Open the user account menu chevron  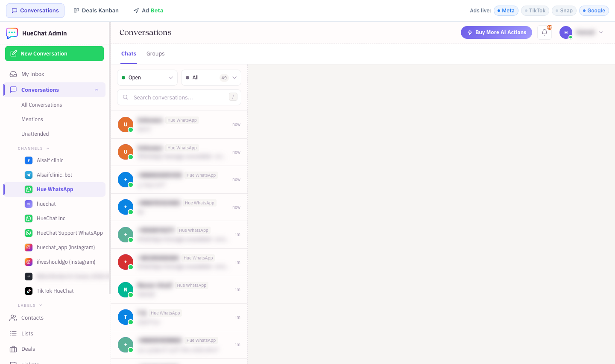pyautogui.click(x=601, y=32)
